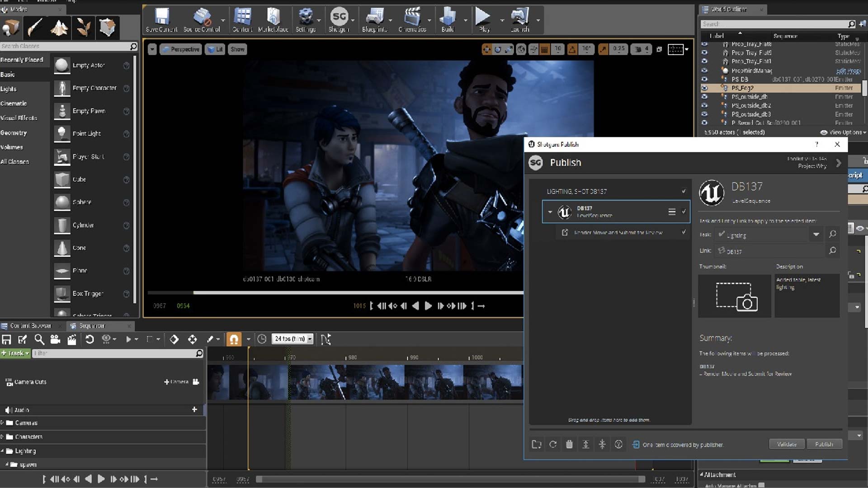This screenshot has height=488, width=868.
Task: Toggle the LIGHTING, SHOT DB137 checkbox
Action: (684, 191)
